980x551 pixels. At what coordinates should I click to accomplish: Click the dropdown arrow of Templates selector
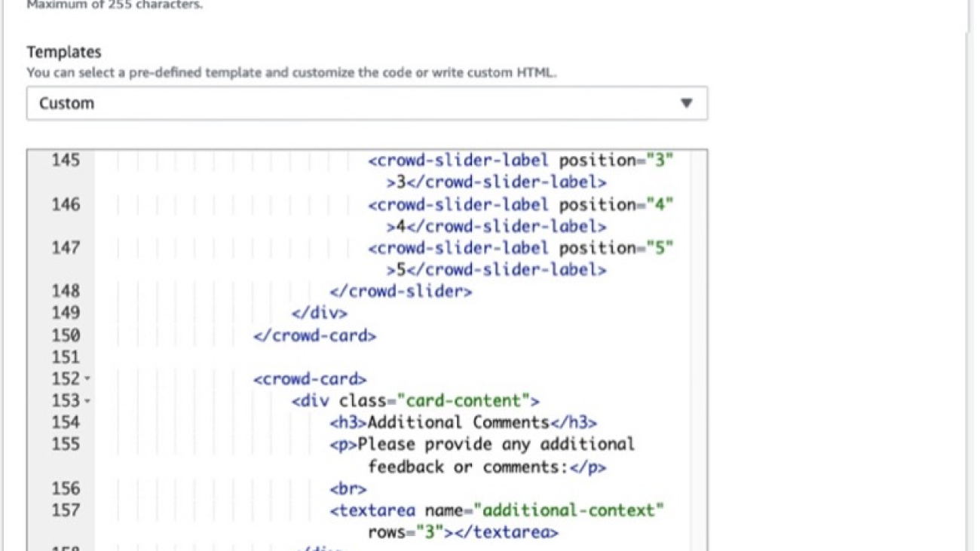click(686, 103)
